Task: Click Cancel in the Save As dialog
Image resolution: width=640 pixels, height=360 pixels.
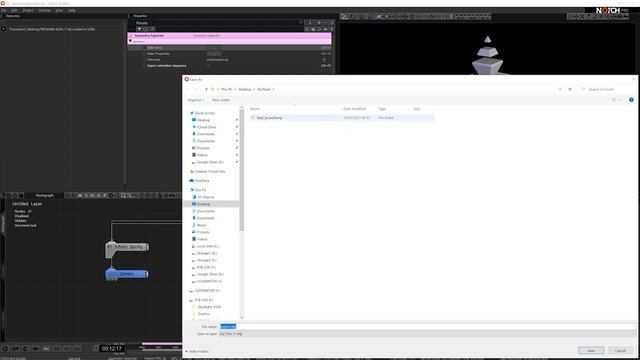Action: [x=620, y=351]
